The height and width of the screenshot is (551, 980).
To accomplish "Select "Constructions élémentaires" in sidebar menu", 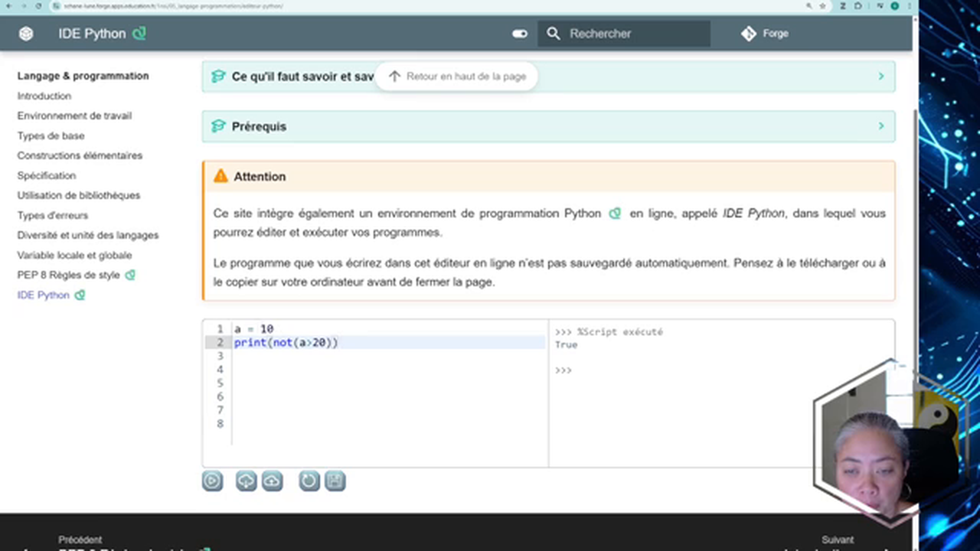I will 80,155.
